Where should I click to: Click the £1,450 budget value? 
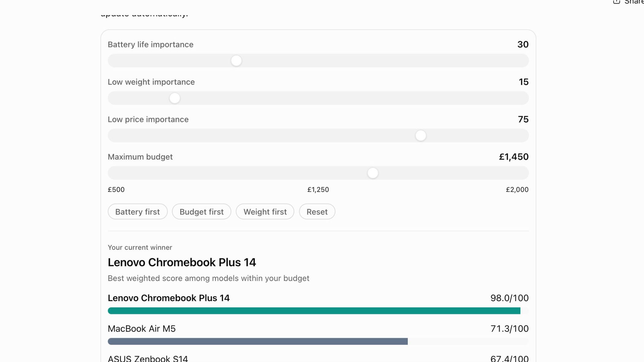[x=514, y=157]
